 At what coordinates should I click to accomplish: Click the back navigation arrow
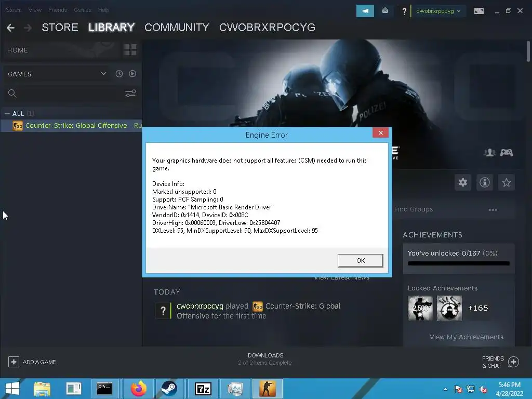(10, 28)
